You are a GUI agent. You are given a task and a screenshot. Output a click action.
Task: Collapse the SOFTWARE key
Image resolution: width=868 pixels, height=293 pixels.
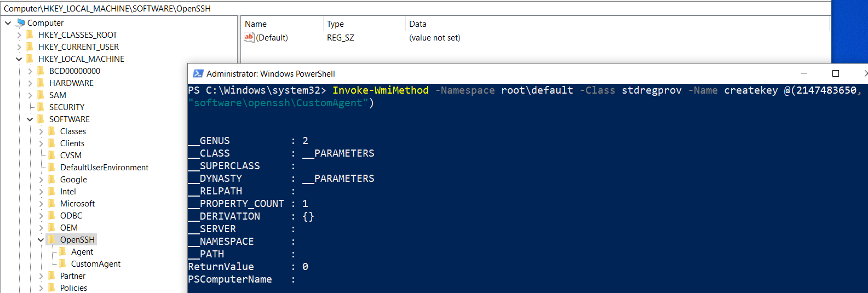coord(30,119)
